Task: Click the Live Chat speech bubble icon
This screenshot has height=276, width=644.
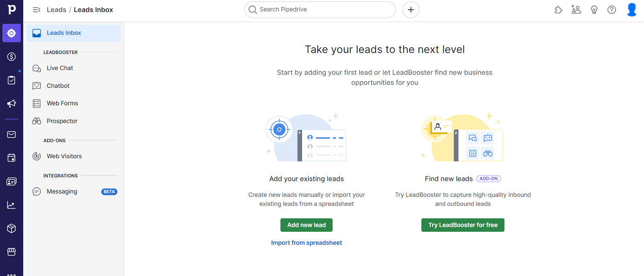Action: click(x=37, y=68)
